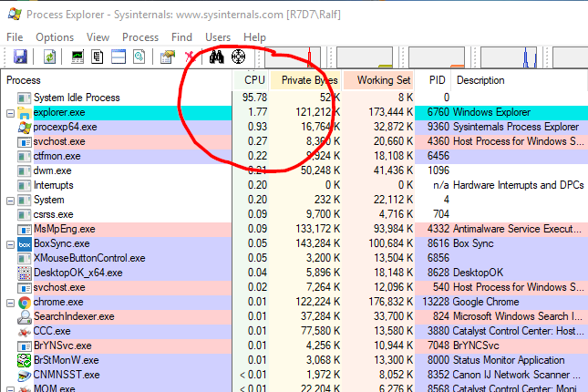Click the Refresh Now toolbar icon
Viewport: 588px width, 392px height.
(49, 57)
